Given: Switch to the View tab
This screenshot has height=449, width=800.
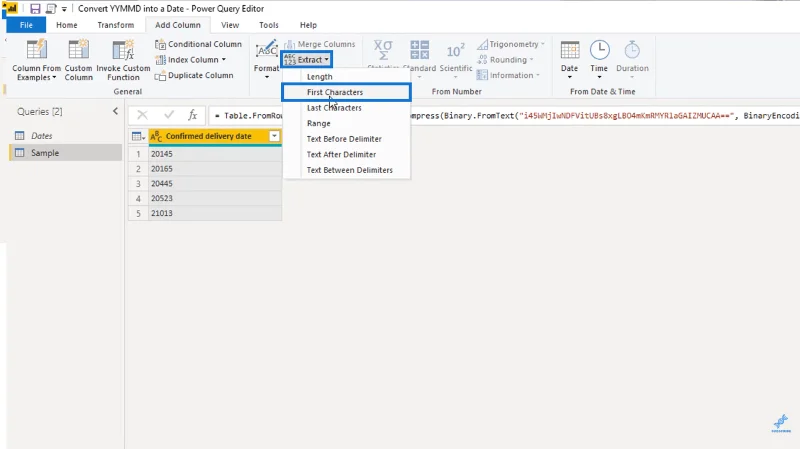Looking at the screenshot, I should tap(230, 25).
